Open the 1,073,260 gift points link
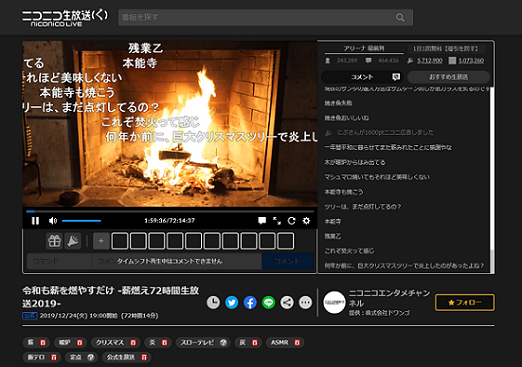 471,61
